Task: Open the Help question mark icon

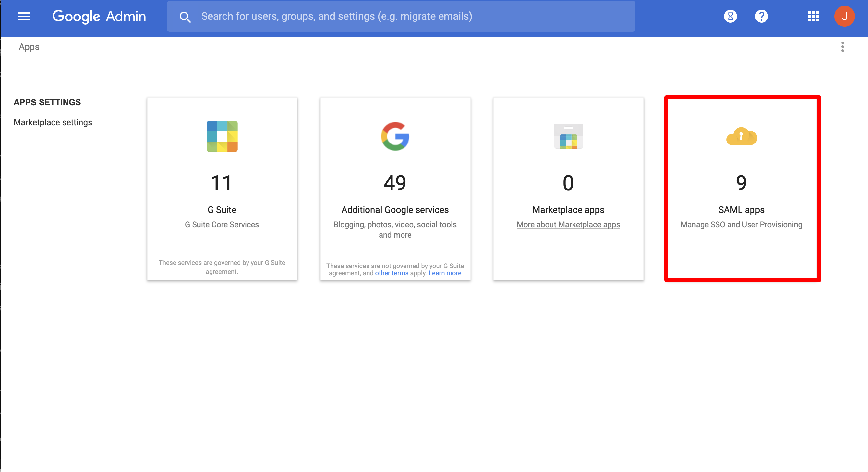Action: (x=762, y=16)
